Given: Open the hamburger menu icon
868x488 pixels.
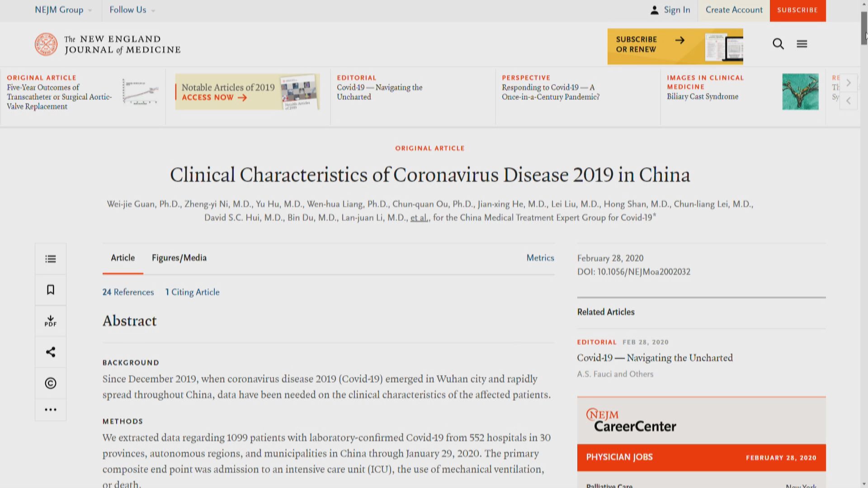Looking at the screenshot, I should 802,44.
